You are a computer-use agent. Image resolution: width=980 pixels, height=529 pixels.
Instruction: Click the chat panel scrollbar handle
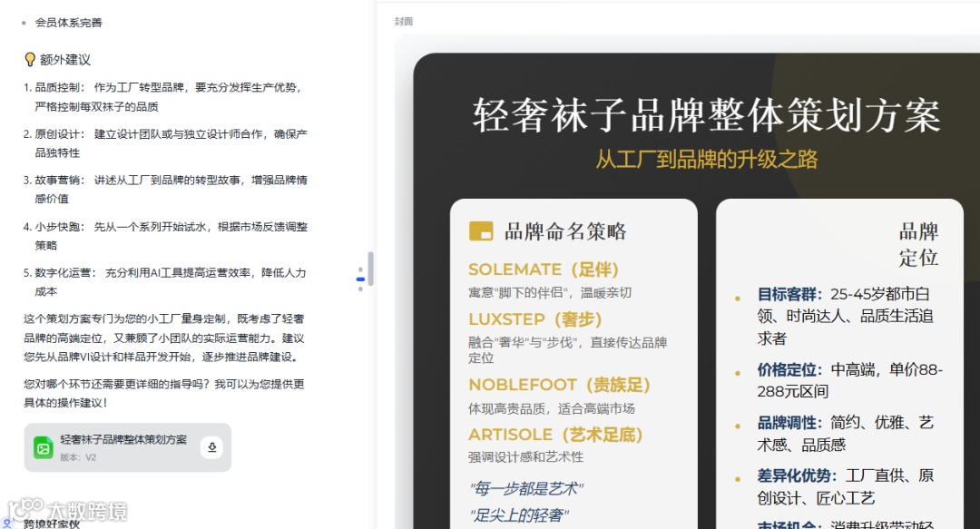[x=370, y=269]
